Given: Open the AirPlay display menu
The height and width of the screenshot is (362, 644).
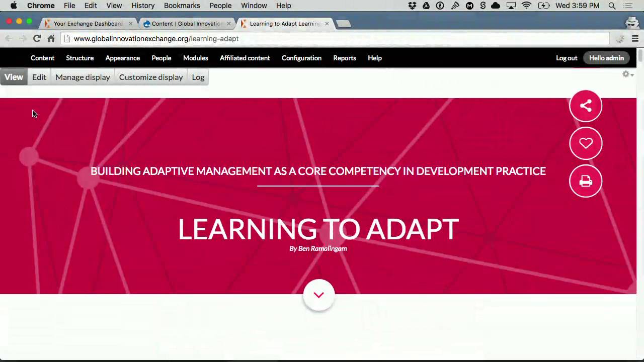Looking at the screenshot, I should tap(511, 6).
